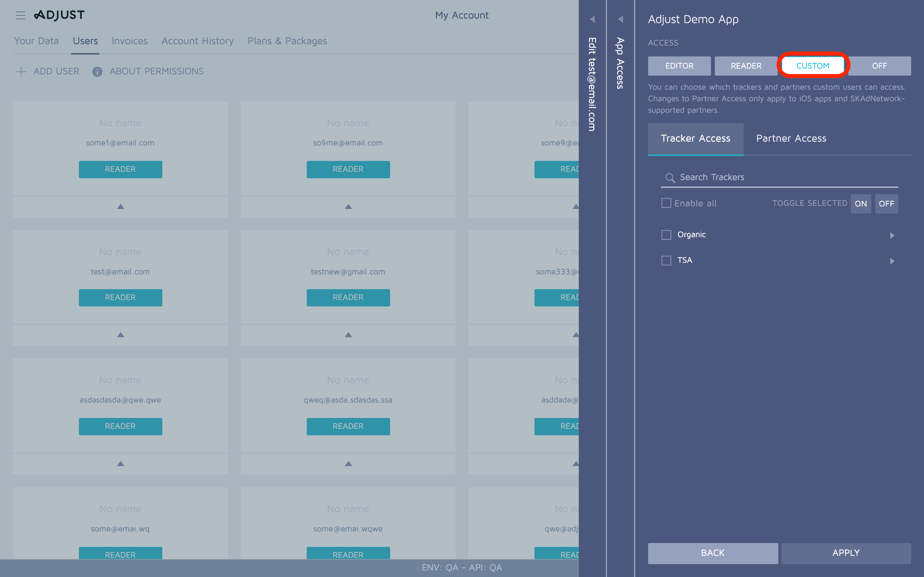
Task: Expand the Organic tracker chevron
Action: click(x=892, y=236)
